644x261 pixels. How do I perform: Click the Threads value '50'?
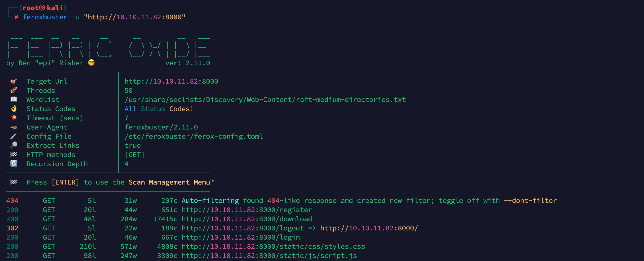[x=128, y=90]
